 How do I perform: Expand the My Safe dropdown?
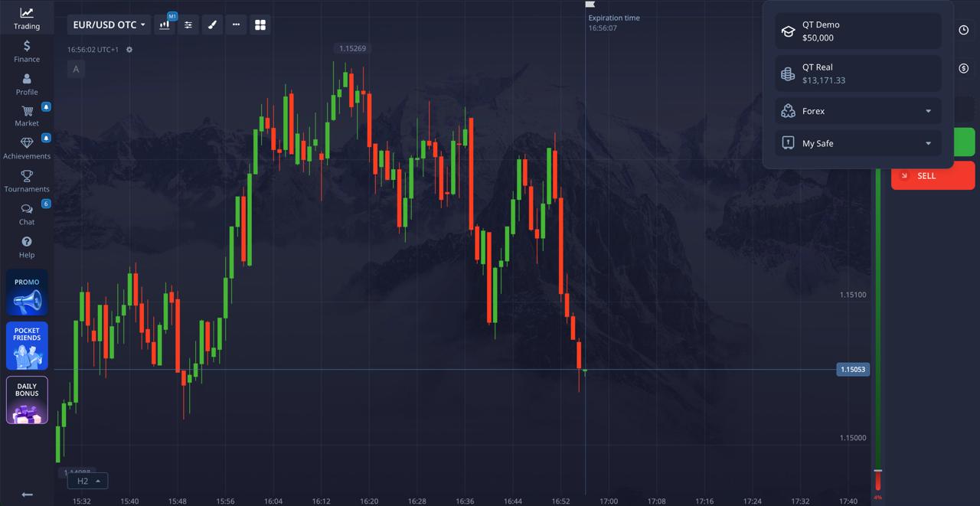(857, 143)
